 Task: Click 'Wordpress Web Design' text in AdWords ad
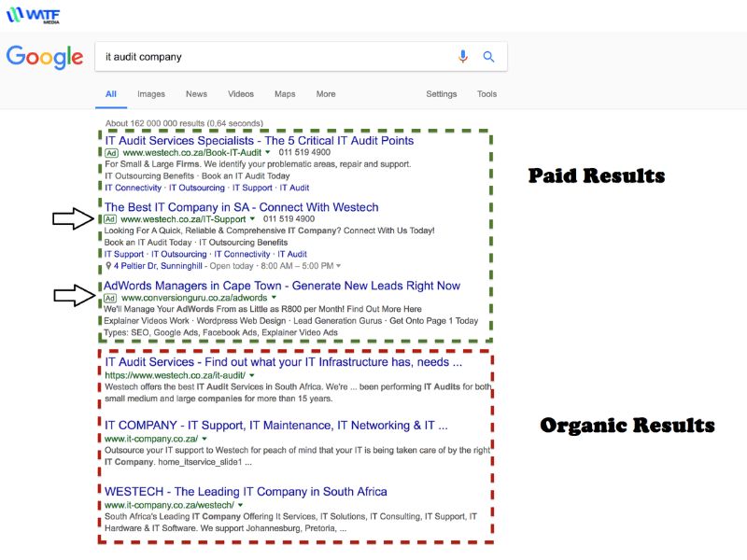tap(241, 321)
